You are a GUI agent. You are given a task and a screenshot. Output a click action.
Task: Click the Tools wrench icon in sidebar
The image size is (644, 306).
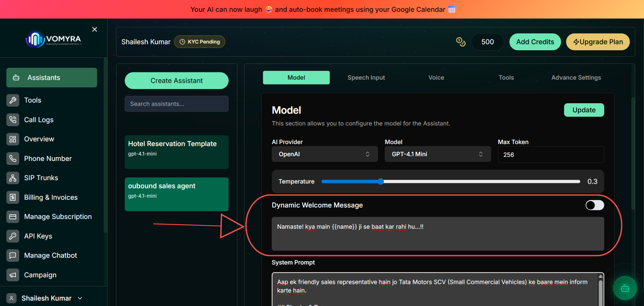(x=13, y=100)
